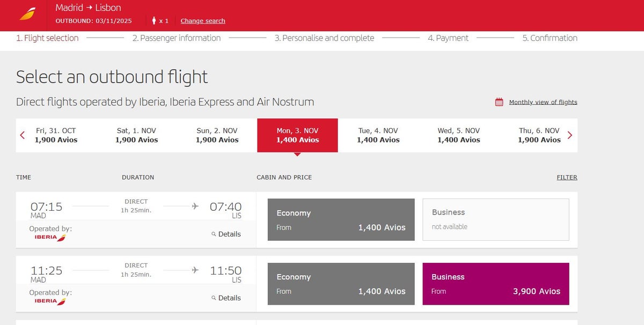644x325 pixels.
Task: Show previous dates with left arrow
Action: 23,135
